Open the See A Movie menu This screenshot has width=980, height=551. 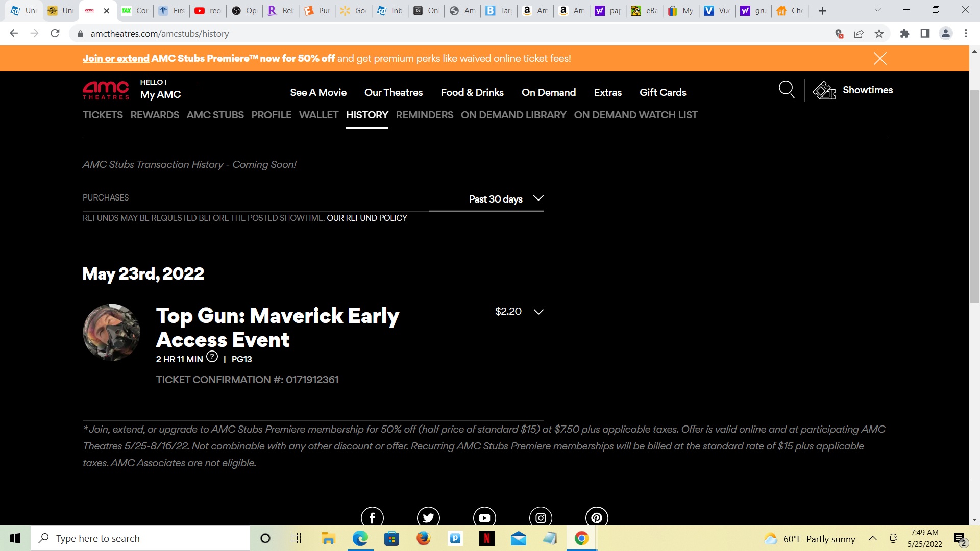tap(318, 92)
